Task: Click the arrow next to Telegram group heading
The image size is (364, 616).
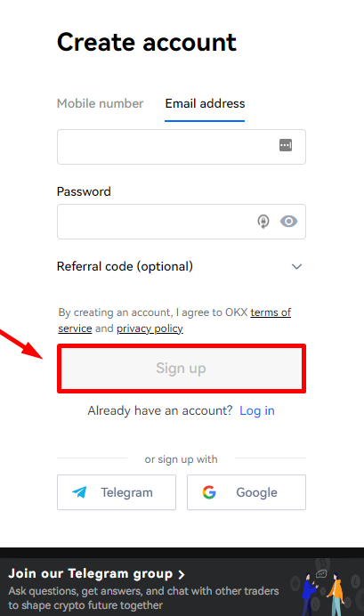Action: tap(182, 575)
